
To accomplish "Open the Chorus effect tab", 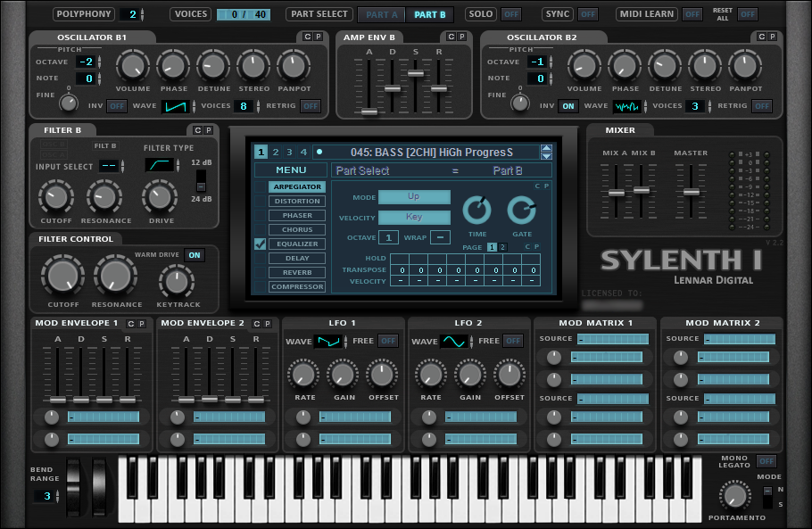I will (x=297, y=230).
